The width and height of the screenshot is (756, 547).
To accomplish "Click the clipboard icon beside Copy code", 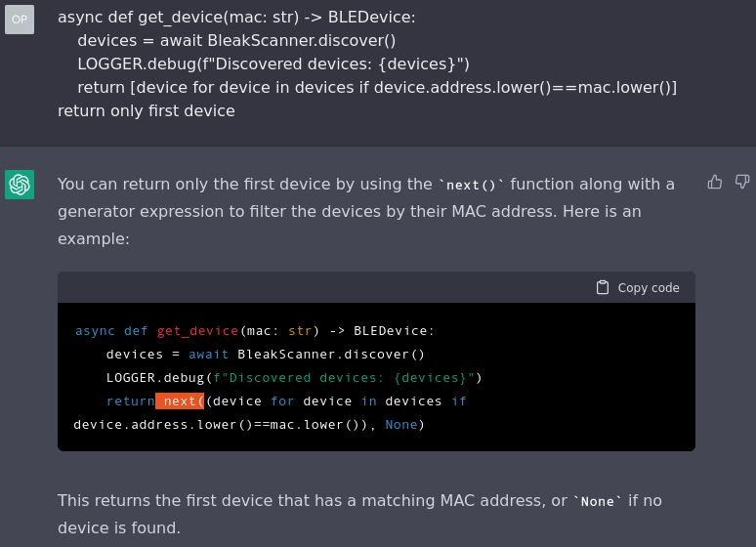I will (603, 287).
